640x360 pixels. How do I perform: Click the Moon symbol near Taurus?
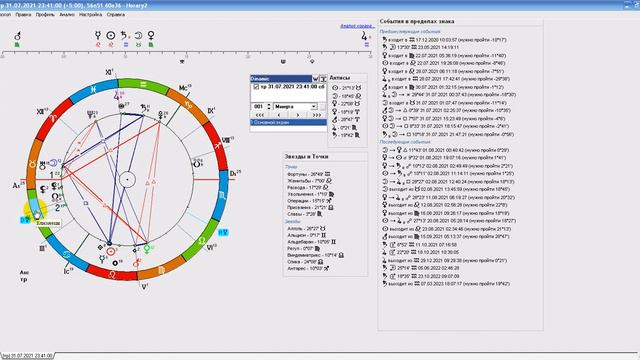(x=53, y=163)
